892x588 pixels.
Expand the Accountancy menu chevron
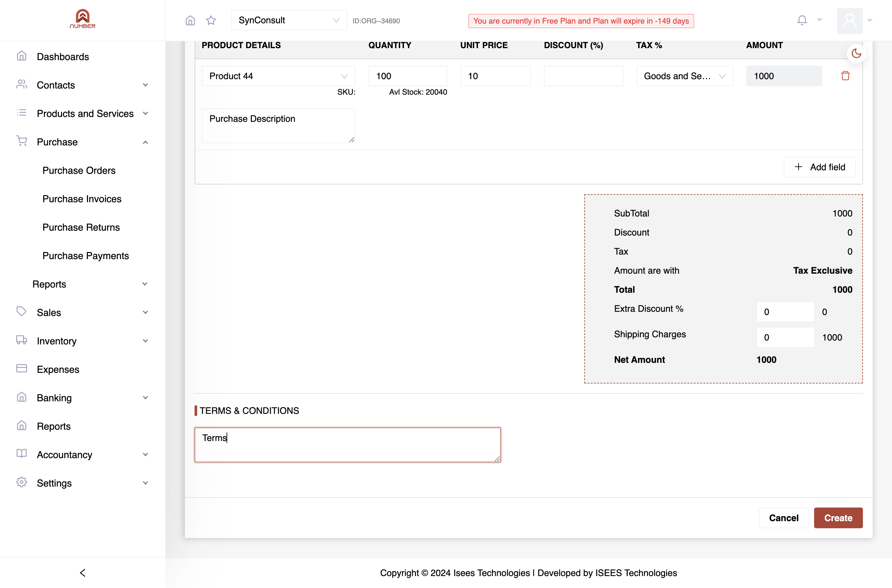pos(145,455)
